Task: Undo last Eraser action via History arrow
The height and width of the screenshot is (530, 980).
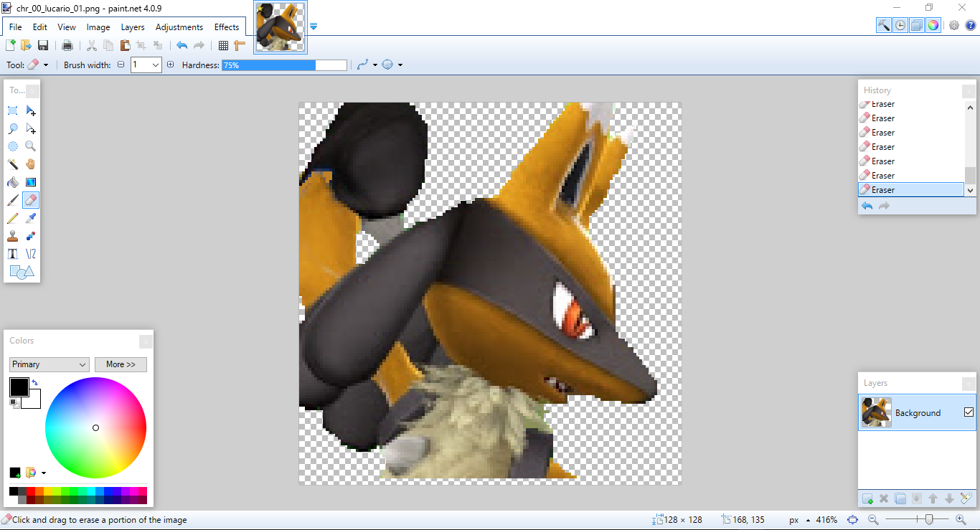Action: (867, 206)
